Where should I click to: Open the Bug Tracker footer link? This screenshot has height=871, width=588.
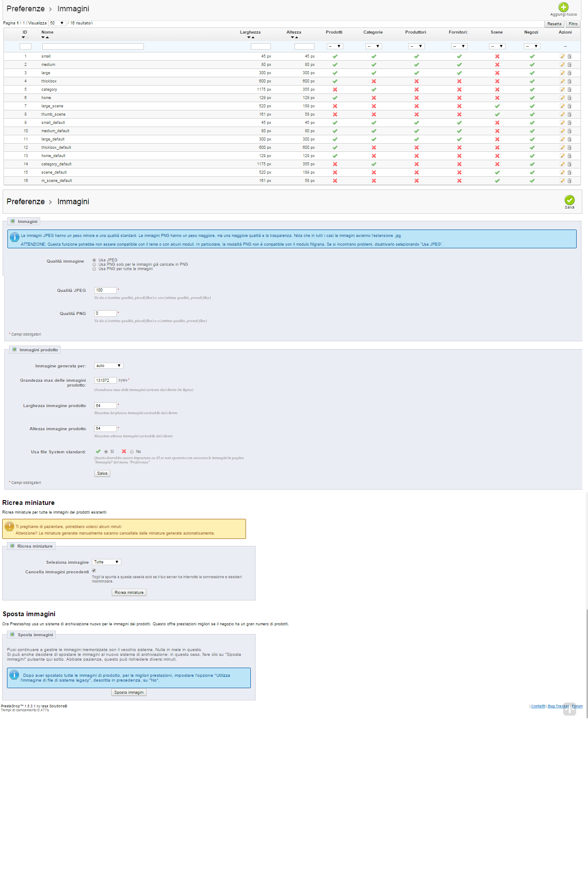point(558,706)
